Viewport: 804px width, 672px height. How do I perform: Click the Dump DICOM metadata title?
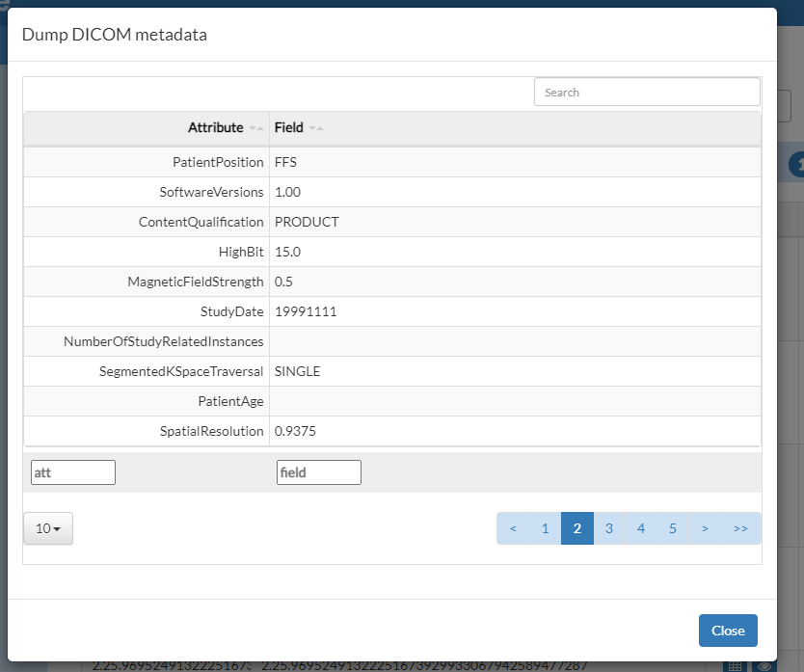tap(115, 35)
